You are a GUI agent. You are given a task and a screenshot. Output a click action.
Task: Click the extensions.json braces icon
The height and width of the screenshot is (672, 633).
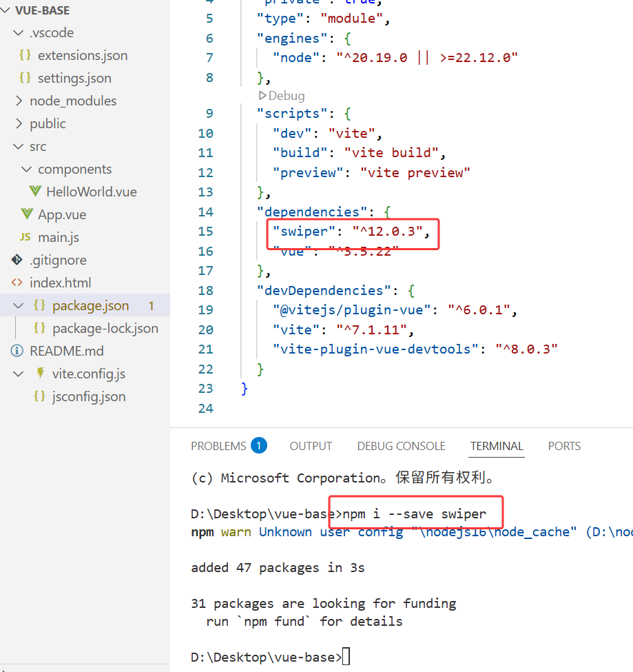(x=25, y=55)
